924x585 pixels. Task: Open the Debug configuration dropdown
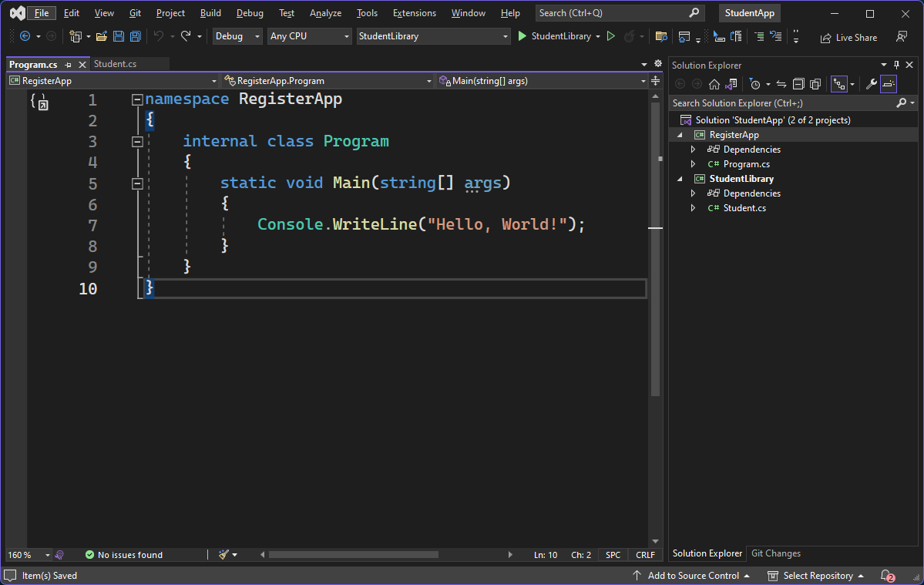coord(237,36)
